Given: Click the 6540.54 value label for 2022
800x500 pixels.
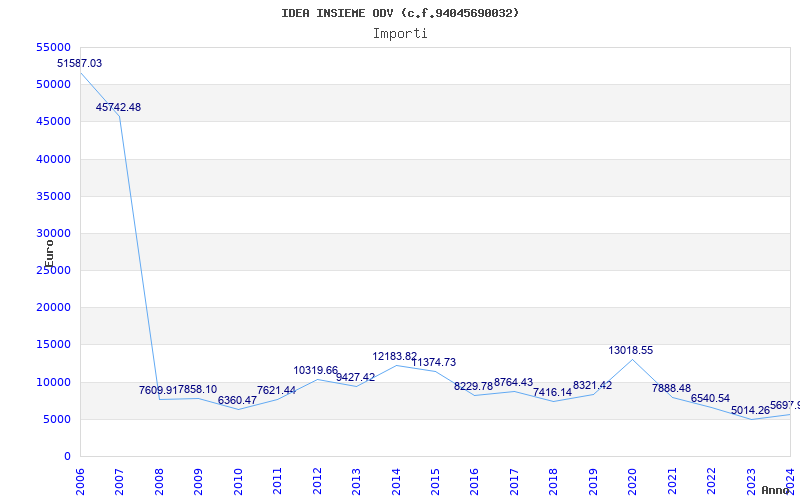Looking at the screenshot, I should coord(710,398).
